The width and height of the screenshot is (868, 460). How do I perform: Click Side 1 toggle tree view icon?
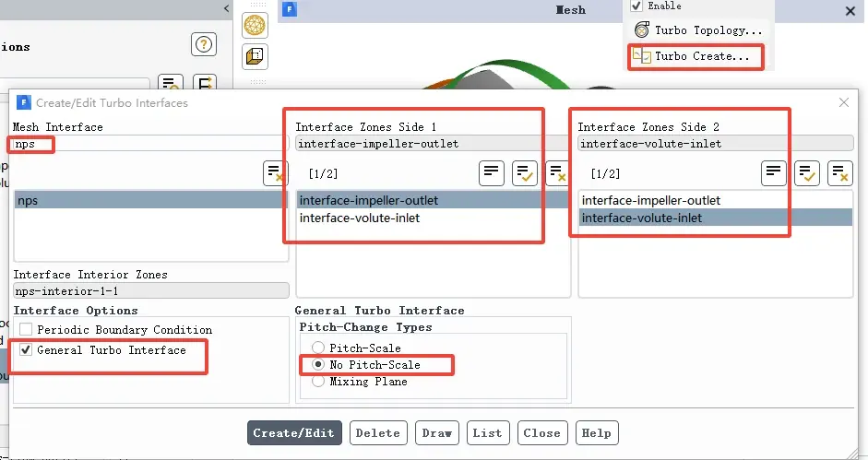[x=491, y=173]
